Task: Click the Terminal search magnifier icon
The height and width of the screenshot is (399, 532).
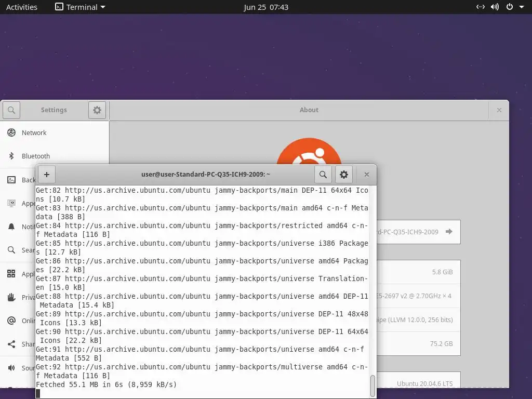Action: [x=323, y=175]
